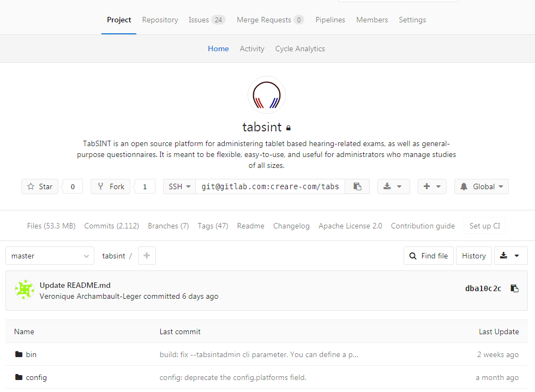Image resolution: width=535 pixels, height=392 pixels.
Task: Click the tabsint project avatar logo
Action: click(x=267, y=95)
